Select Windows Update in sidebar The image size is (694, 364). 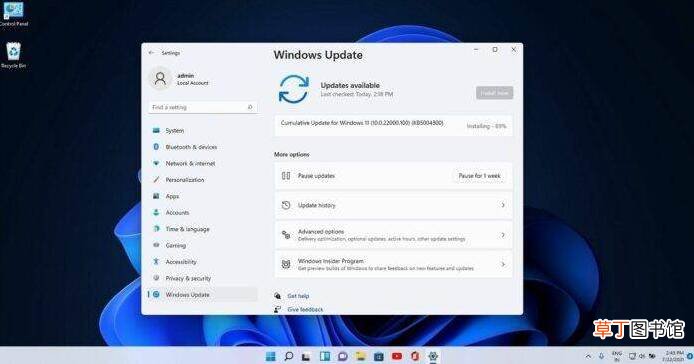point(203,294)
